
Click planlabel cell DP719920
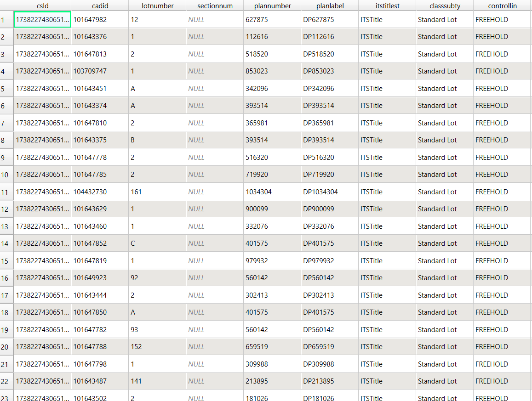coord(330,175)
